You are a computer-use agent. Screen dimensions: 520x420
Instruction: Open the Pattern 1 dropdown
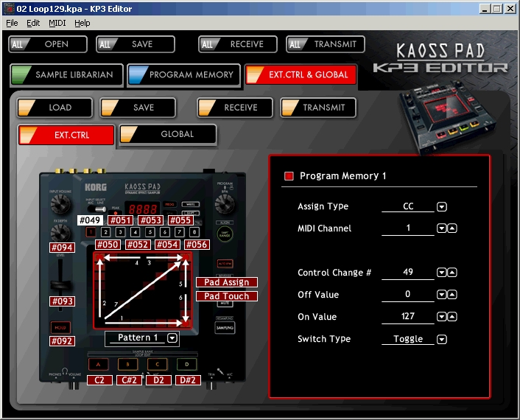172,338
